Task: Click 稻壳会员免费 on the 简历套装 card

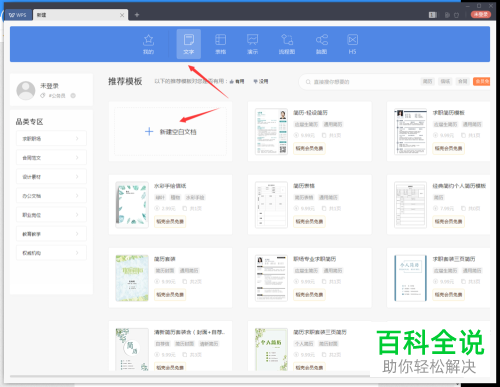Action: click(170, 295)
